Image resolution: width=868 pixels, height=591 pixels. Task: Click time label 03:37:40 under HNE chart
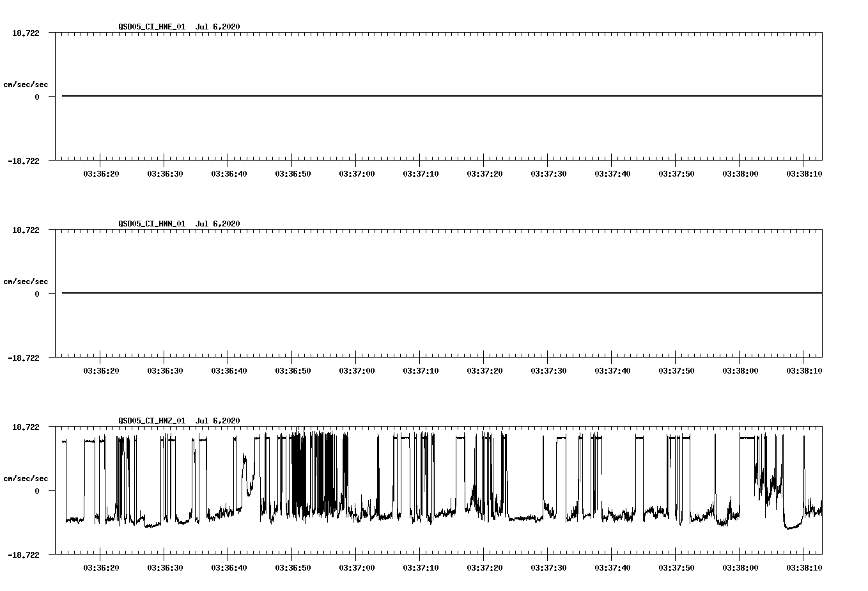coord(612,174)
